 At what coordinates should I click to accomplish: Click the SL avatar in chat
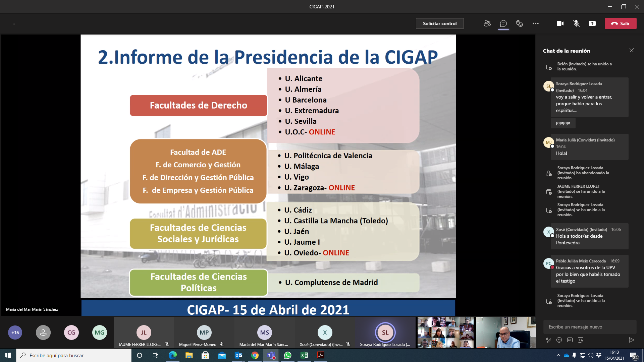click(548, 86)
